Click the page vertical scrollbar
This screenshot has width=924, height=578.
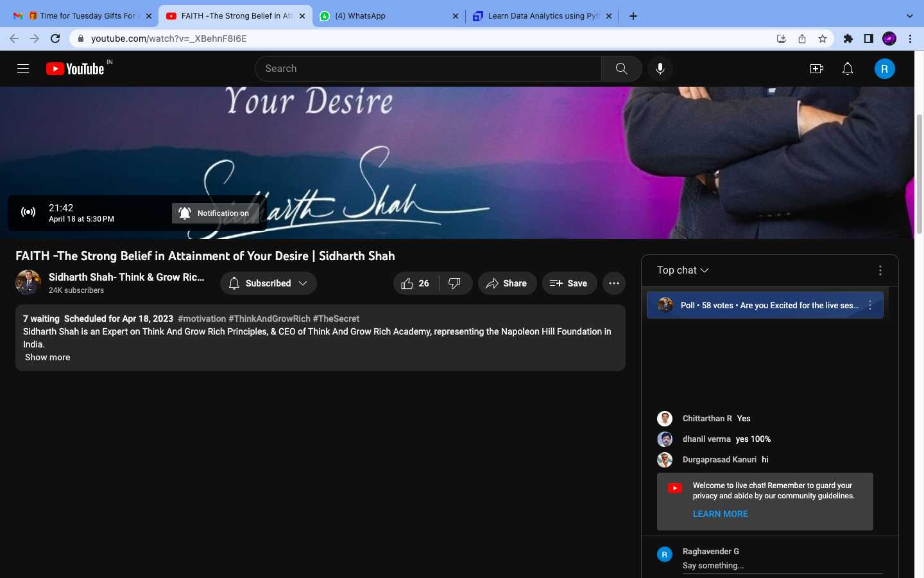tap(919, 173)
